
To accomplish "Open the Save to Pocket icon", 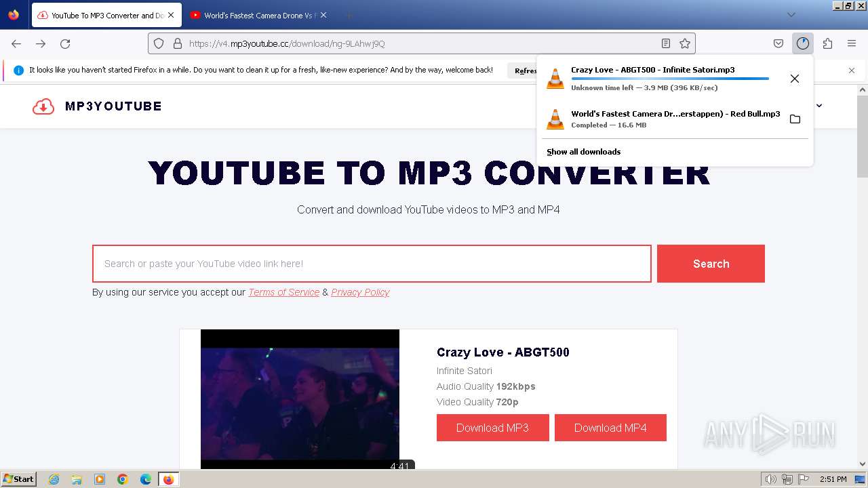I will coord(778,43).
